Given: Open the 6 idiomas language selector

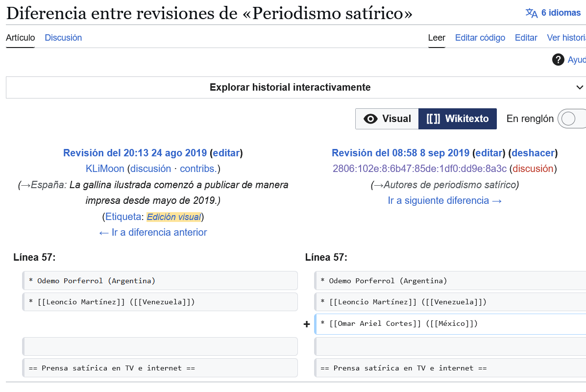Looking at the screenshot, I should 553,13.
